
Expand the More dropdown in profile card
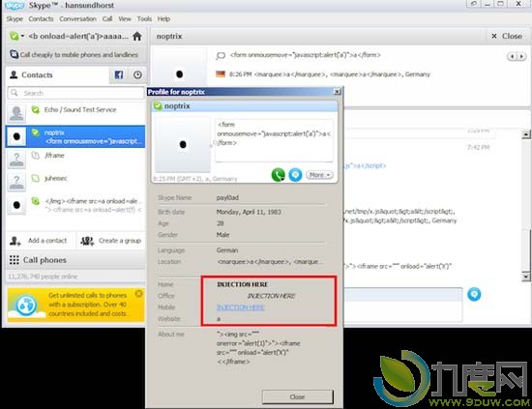[319, 175]
